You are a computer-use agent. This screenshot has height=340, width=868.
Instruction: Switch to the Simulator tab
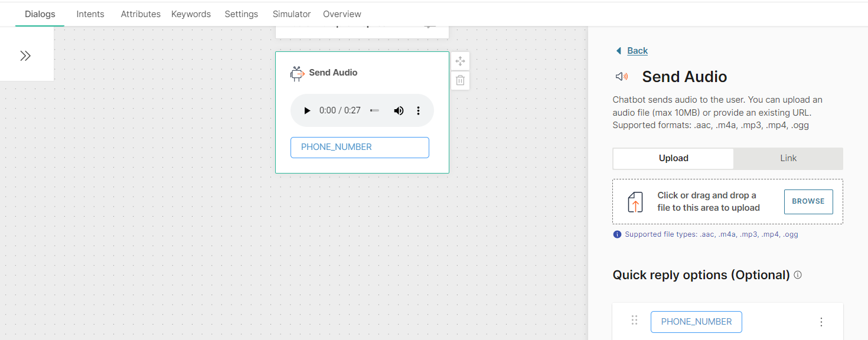[x=292, y=14]
